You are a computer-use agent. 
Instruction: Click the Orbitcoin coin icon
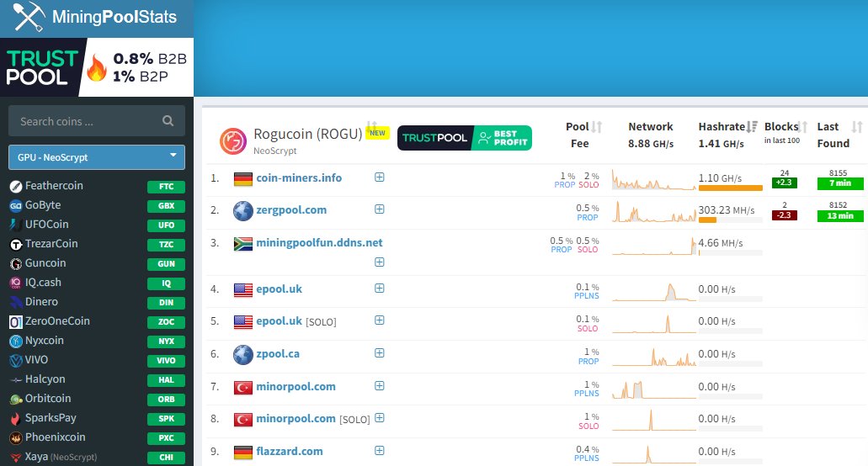coord(16,399)
